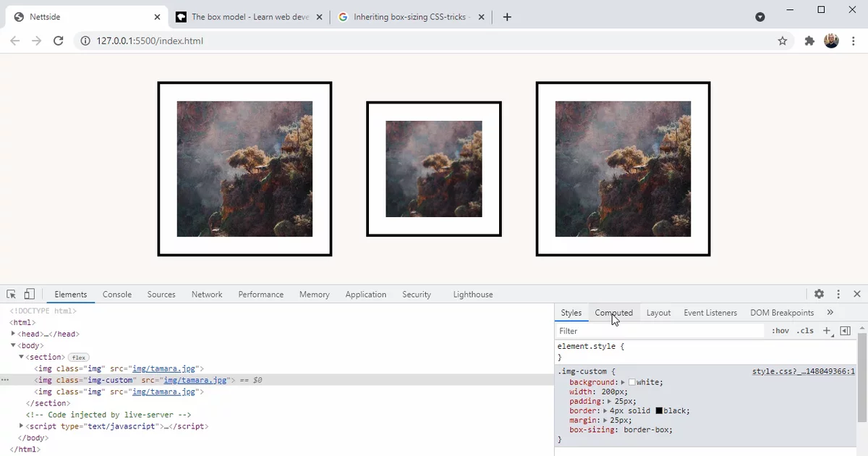Click the browser back arrow
Image resolution: width=868 pixels, height=456 pixels.
point(15,41)
